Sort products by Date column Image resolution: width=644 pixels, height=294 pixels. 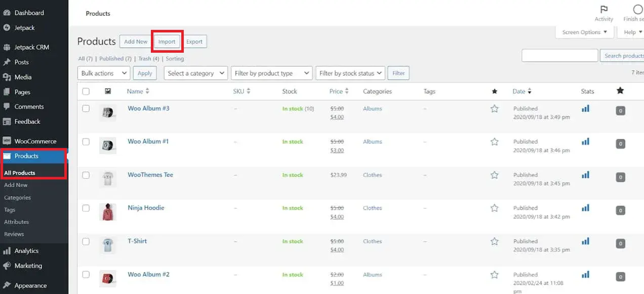(522, 91)
